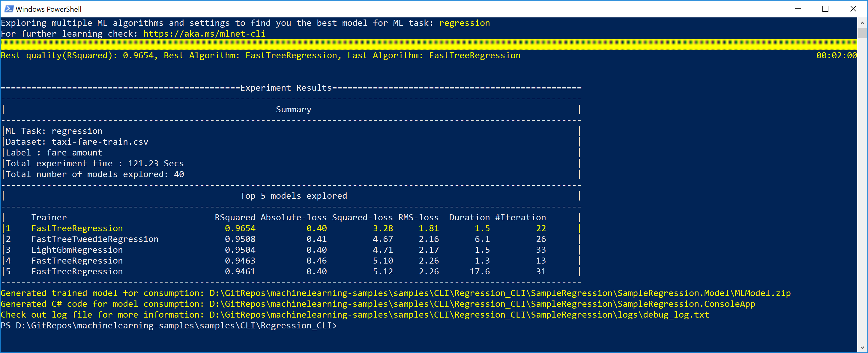Click iteration number 33
The image size is (868, 353).
coord(541,250)
